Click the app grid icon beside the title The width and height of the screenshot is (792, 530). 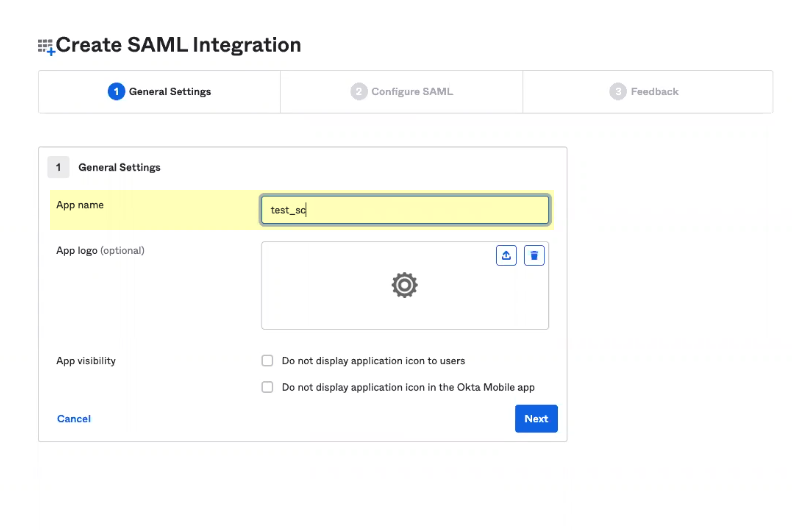coord(46,46)
